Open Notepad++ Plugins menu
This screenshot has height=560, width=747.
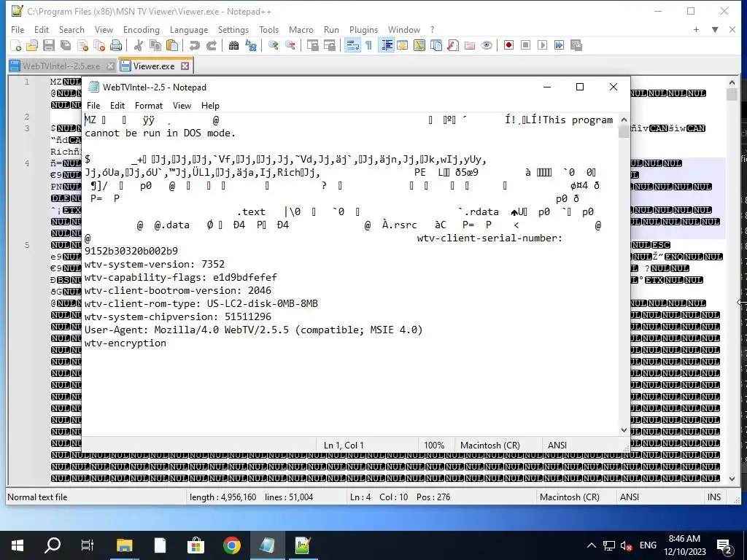(363, 29)
